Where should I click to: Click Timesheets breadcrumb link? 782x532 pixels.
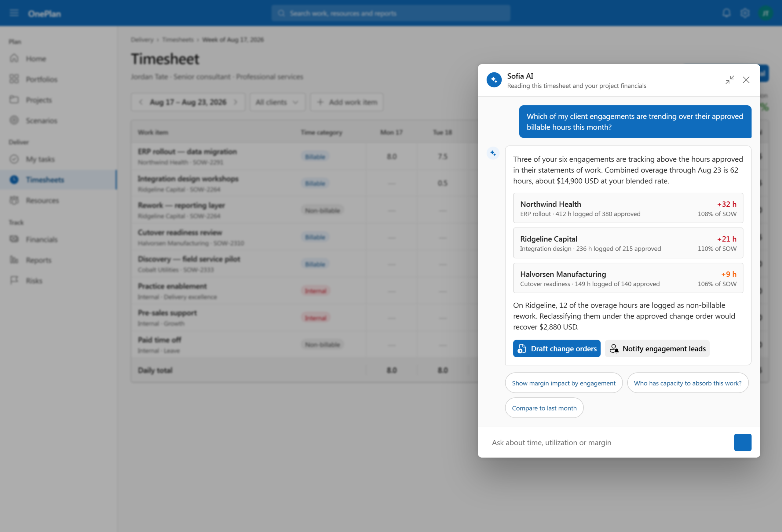[178, 40]
